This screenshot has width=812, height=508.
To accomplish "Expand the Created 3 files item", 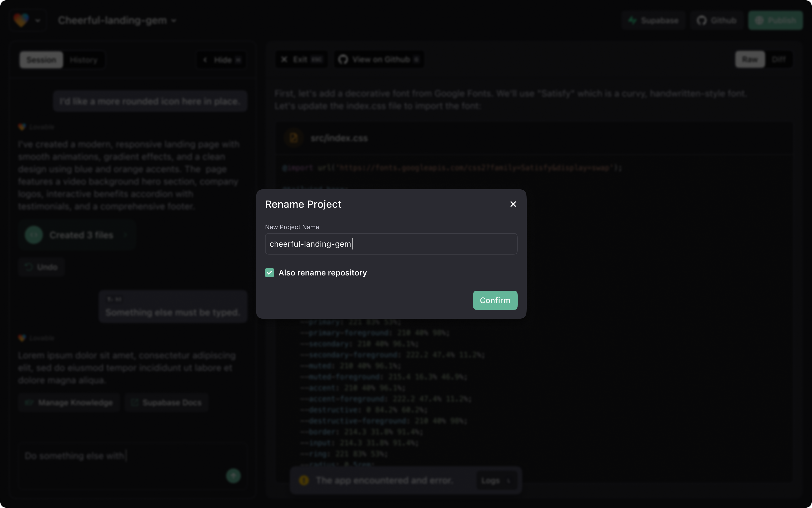I will pyautogui.click(x=78, y=235).
